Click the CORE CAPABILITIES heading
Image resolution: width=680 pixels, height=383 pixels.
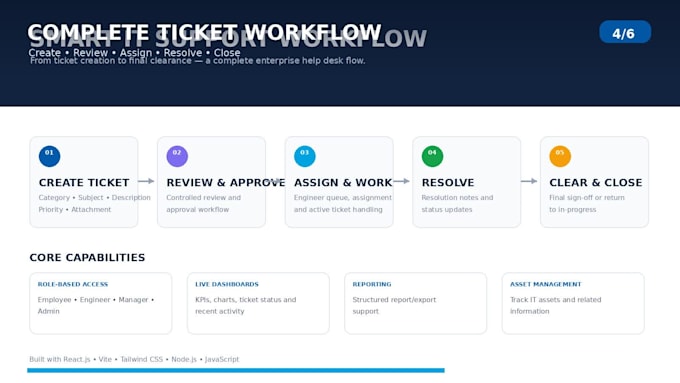(87, 258)
